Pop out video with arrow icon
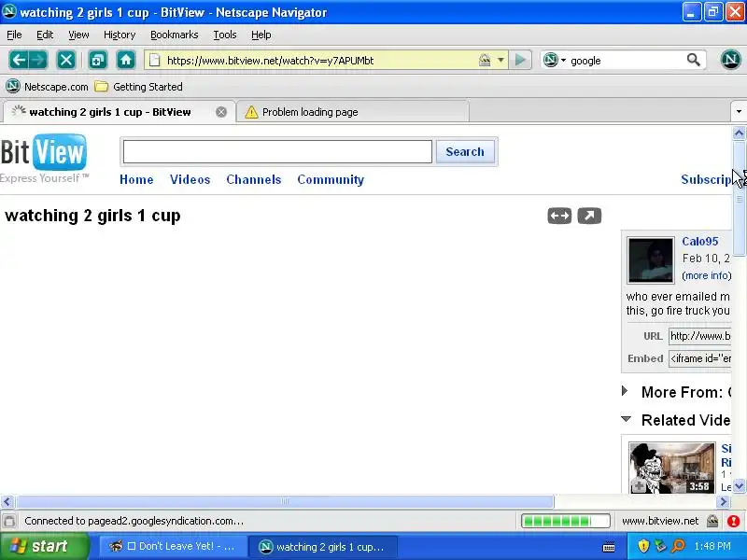The image size is (747, 560). pyautogui.click(x=589, y=216)
